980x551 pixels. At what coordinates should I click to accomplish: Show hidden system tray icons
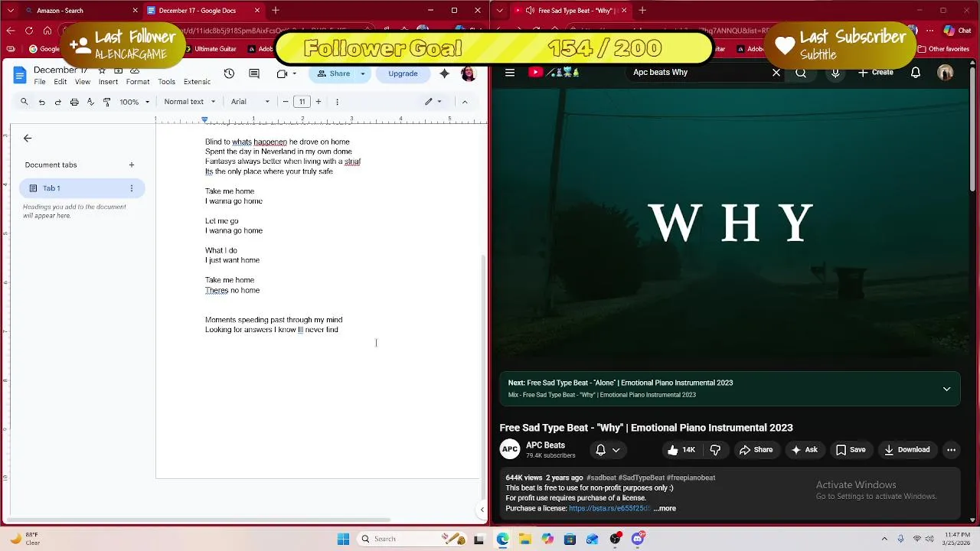click(884, 539)
